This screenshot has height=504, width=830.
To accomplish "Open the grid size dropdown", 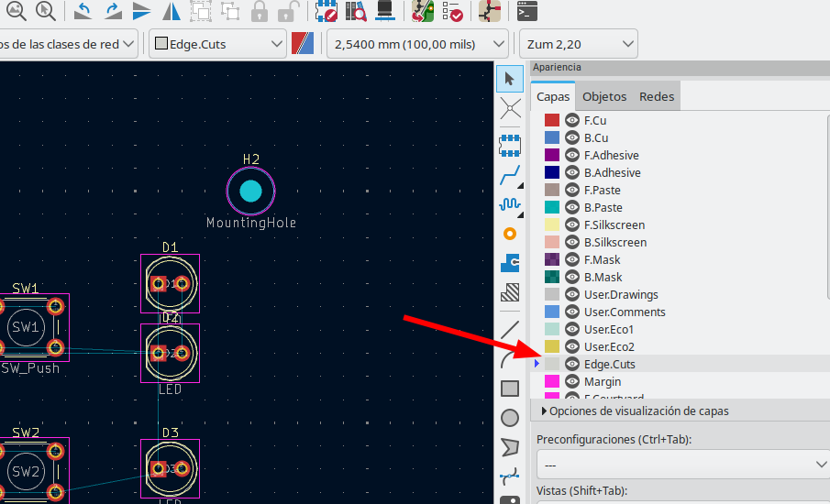I will [x=417, y=44].
